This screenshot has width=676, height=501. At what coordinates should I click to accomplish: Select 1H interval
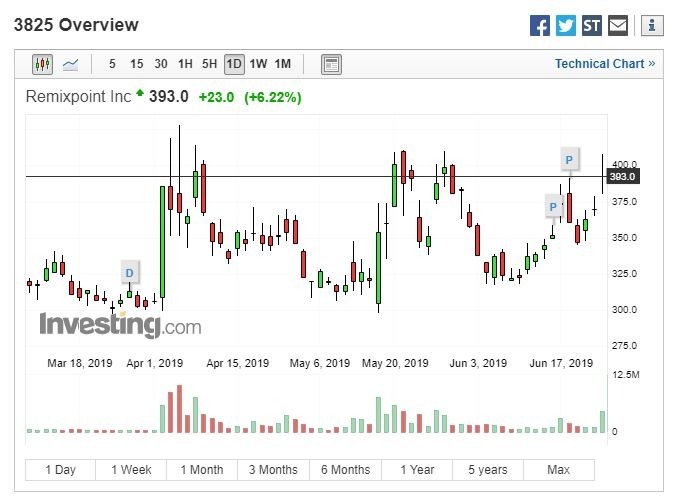coord(185,64)
